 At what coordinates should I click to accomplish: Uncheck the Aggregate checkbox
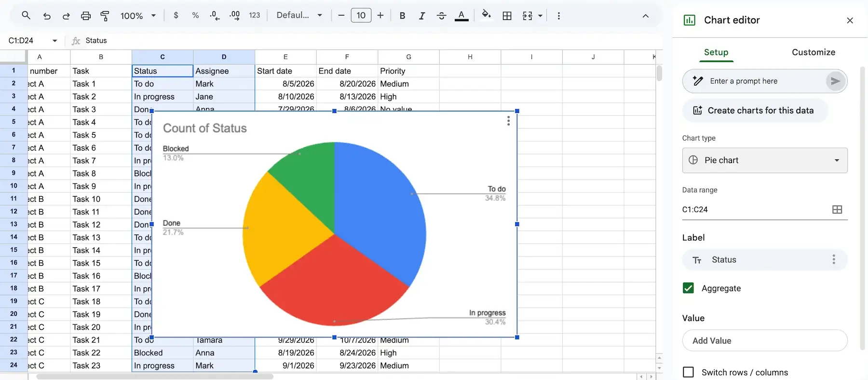(689, 288)
